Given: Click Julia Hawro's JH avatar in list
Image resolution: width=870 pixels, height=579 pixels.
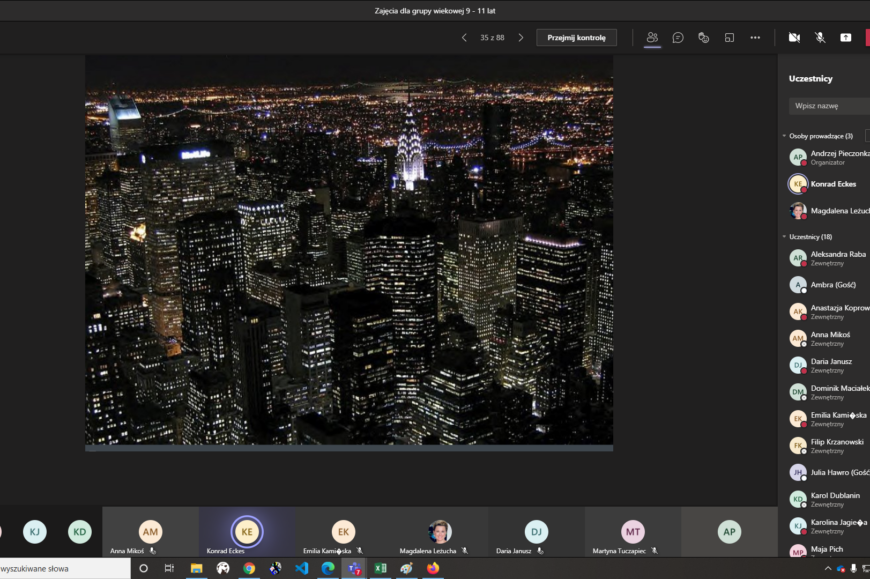Looking at the screenshot, I should click(x=798, y=473).
